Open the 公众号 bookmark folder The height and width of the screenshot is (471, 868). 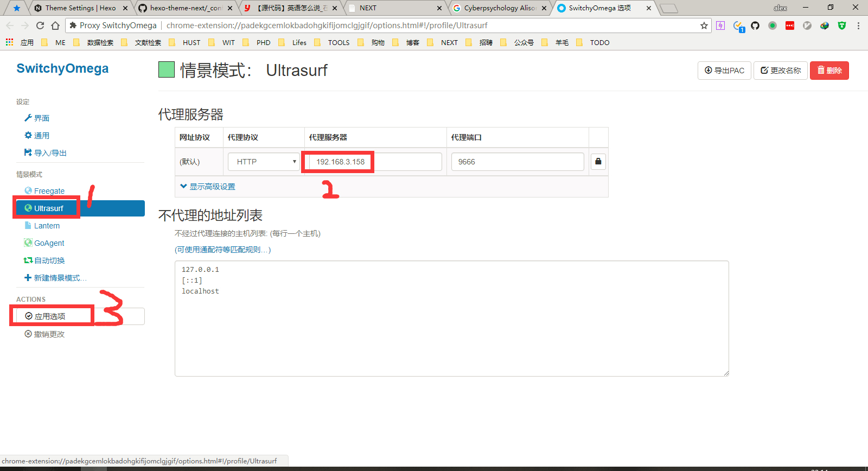point(517,42)
